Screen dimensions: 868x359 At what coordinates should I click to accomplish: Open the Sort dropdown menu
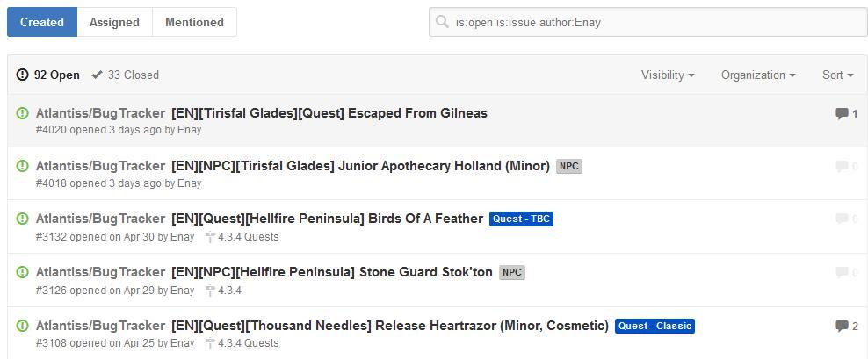[837, 75]
